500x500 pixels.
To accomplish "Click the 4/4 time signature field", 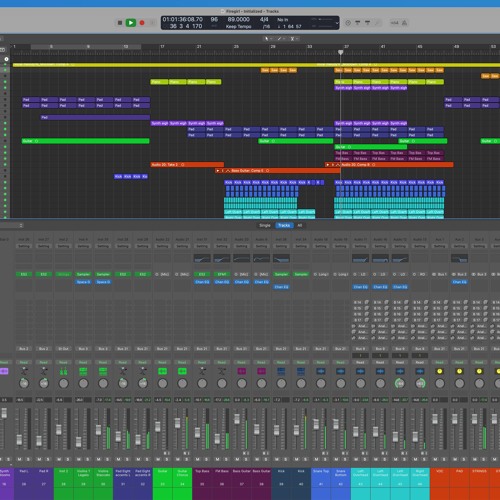I will point(264,20).
